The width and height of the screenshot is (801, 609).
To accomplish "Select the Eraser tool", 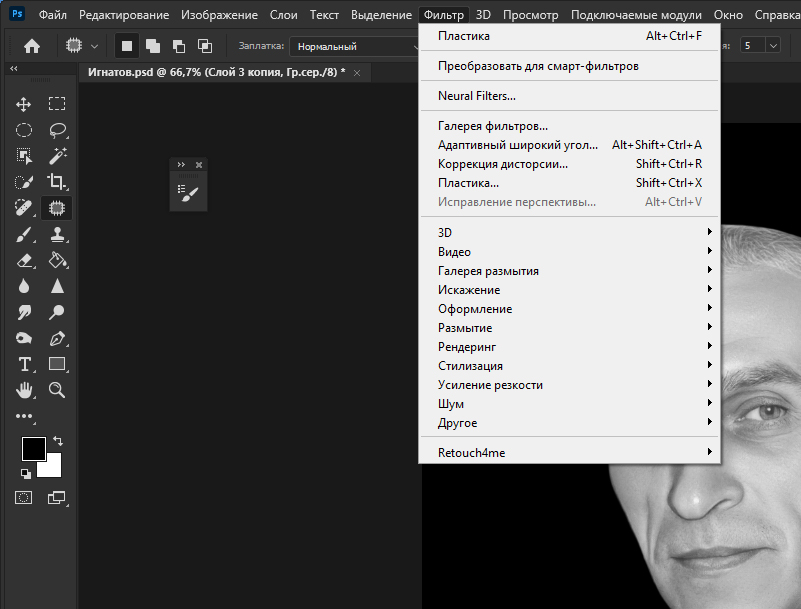I will pyautogui.click(x=23, y=261).
